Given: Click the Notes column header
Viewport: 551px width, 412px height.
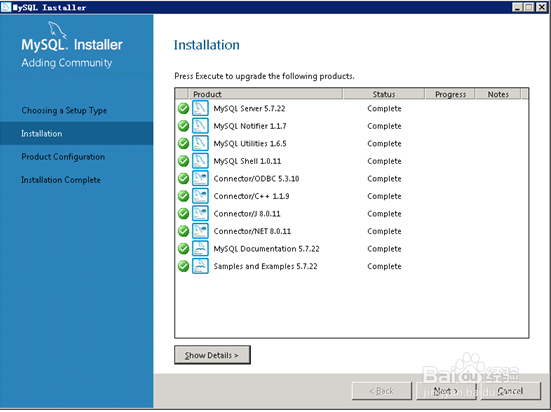Looking at the screenshot, I should 498,94.
